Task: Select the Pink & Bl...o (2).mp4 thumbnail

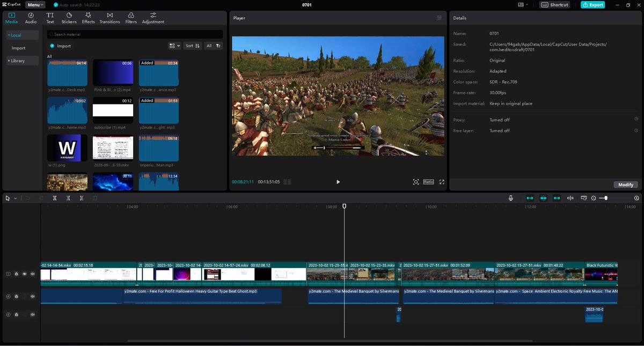Action: click(113, 73)
